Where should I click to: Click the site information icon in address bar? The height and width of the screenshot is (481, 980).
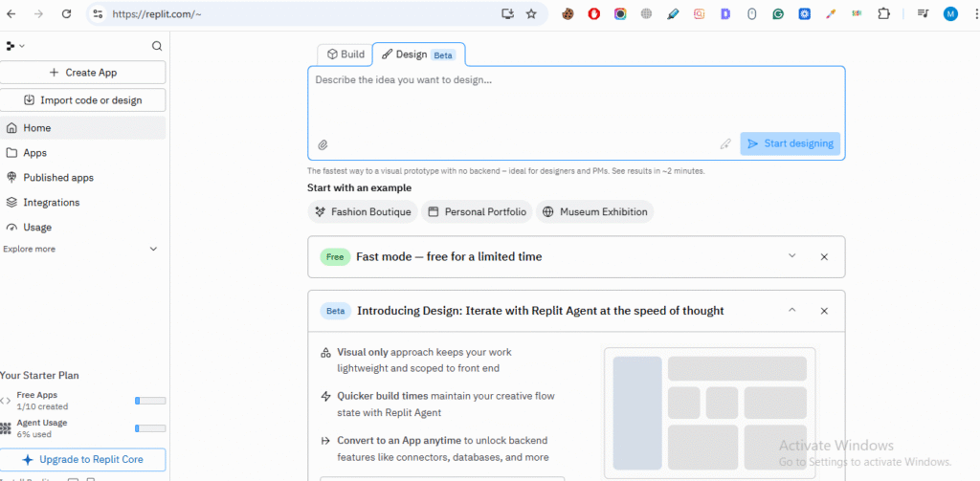coord(99,14)
